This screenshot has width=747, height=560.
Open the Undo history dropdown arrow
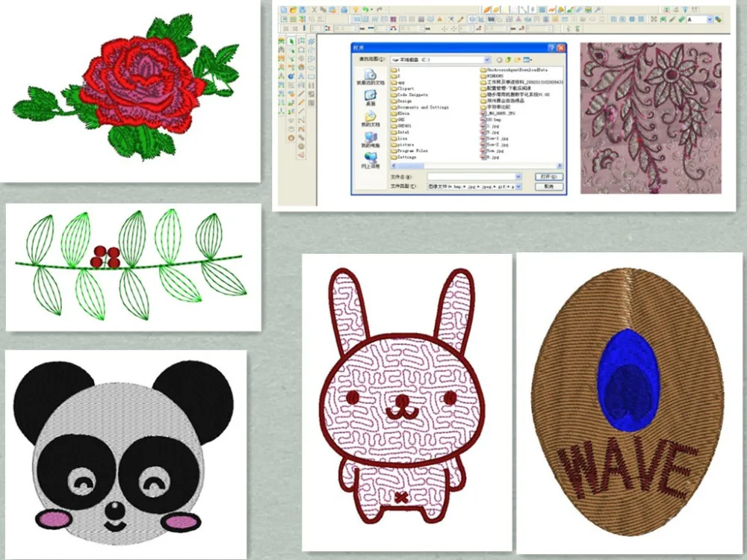tap(371, 10)
